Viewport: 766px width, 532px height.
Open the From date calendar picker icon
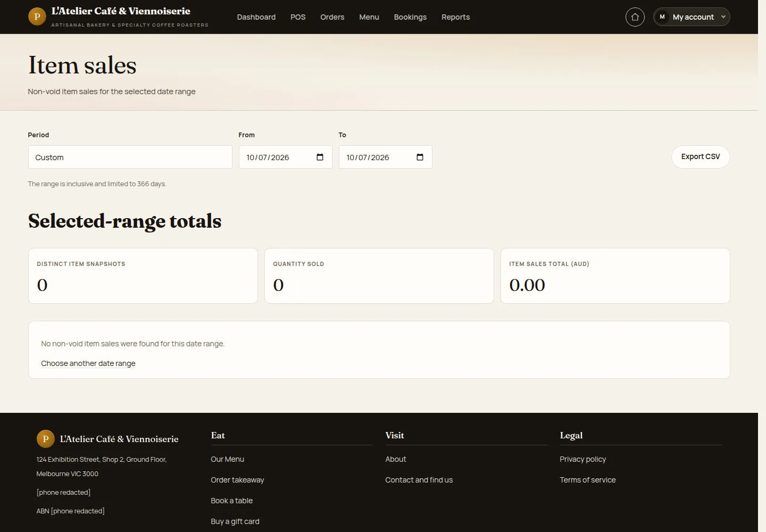(x=320, y=157)
